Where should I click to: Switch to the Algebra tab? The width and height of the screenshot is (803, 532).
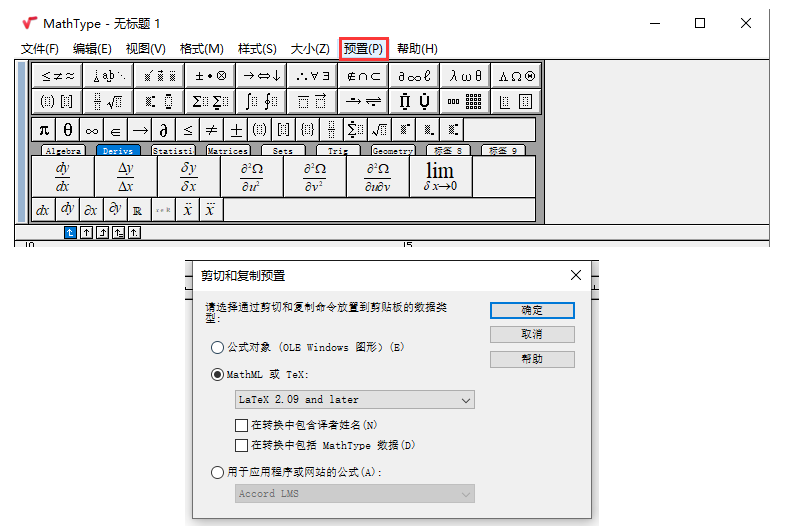click(x=63, y=151)
